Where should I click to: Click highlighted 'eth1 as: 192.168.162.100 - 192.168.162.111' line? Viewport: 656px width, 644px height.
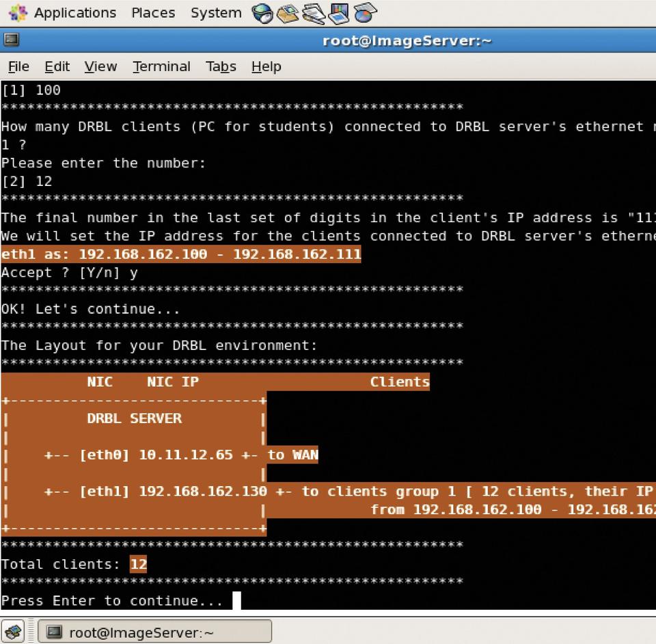click(x=181, y=254)
